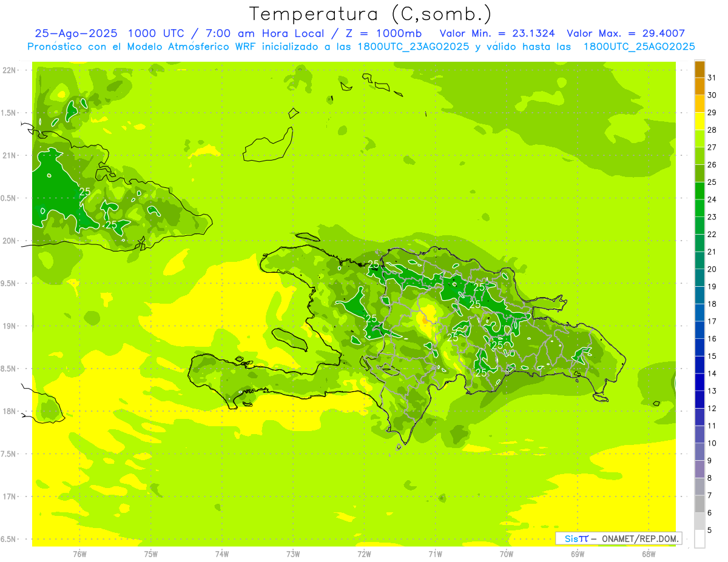Click the '74W' longitude label
Viewport: 728px width, 562px height.
click(222, 554)
